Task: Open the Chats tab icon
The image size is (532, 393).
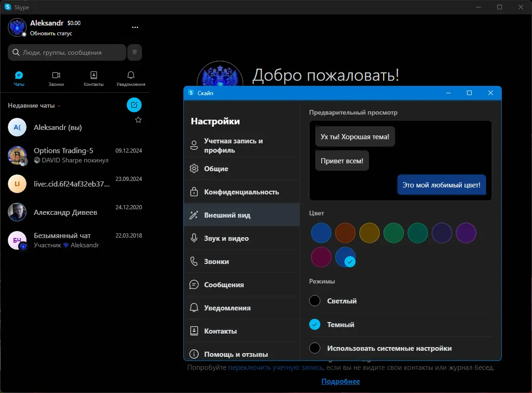Action: [x=19, y=75]
